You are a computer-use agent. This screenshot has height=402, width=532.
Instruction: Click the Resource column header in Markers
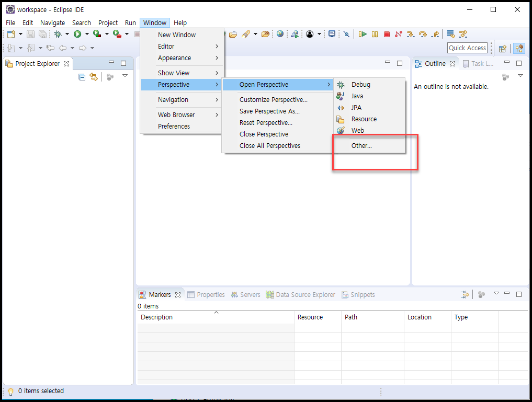pos(318,317)
